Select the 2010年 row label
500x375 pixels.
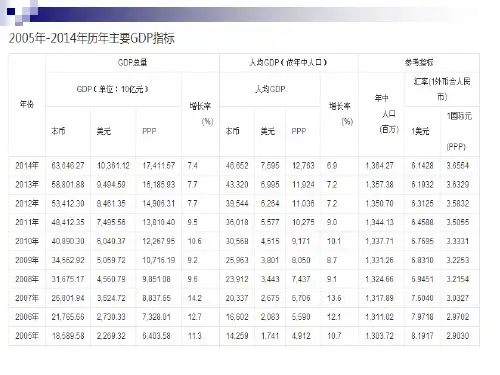point(27,241)
